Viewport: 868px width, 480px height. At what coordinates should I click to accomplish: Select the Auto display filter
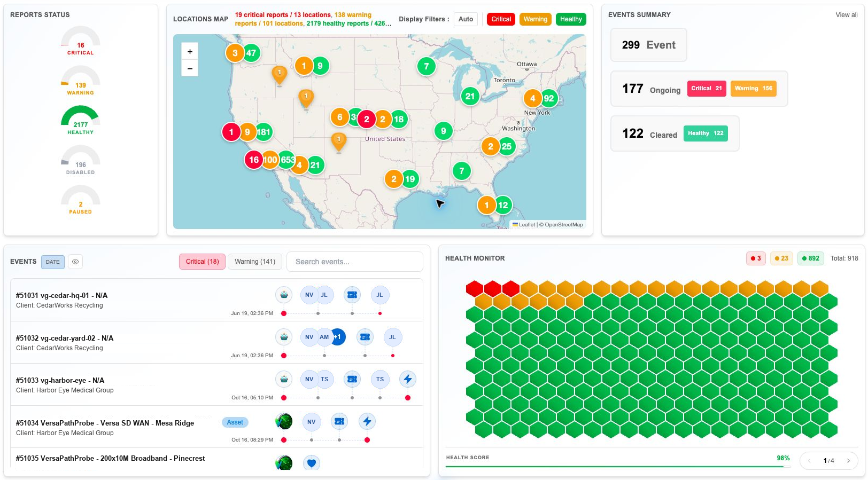point(466,19)
